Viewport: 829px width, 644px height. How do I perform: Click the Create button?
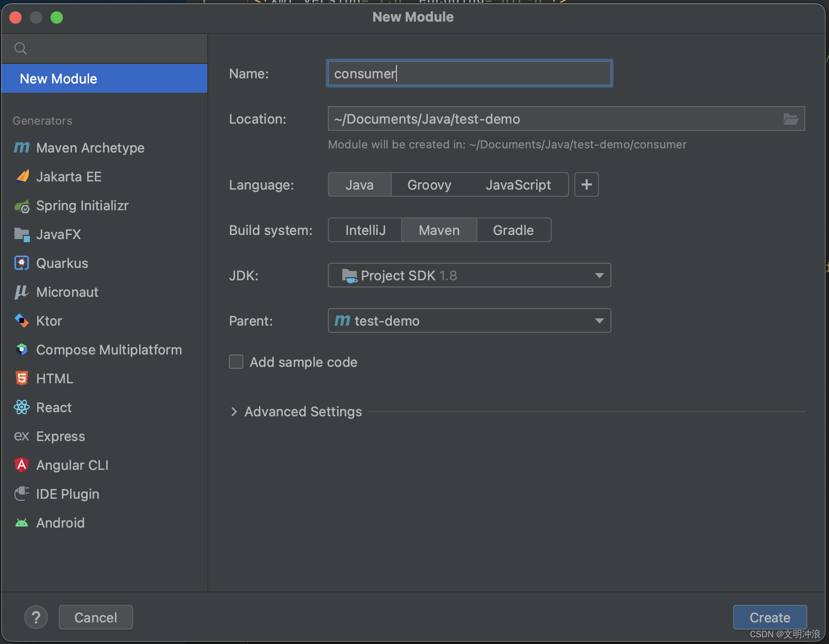(x=770, y=617)
